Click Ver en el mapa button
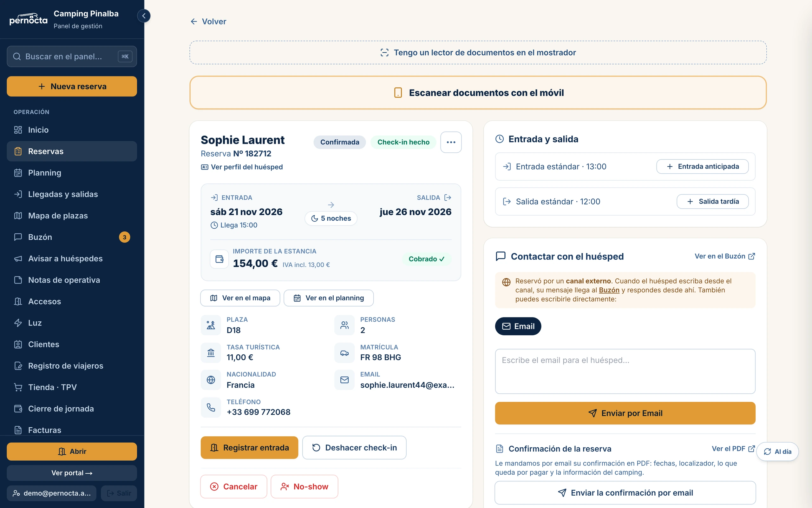812x508 pixels. pyautogui.click(x=240, y=298)
